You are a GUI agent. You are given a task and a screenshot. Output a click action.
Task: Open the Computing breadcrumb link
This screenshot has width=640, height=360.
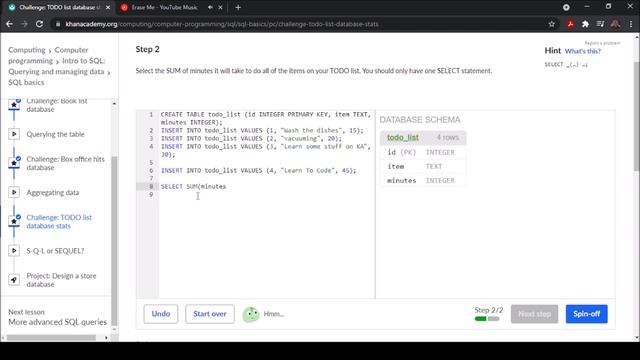[27, 50]
